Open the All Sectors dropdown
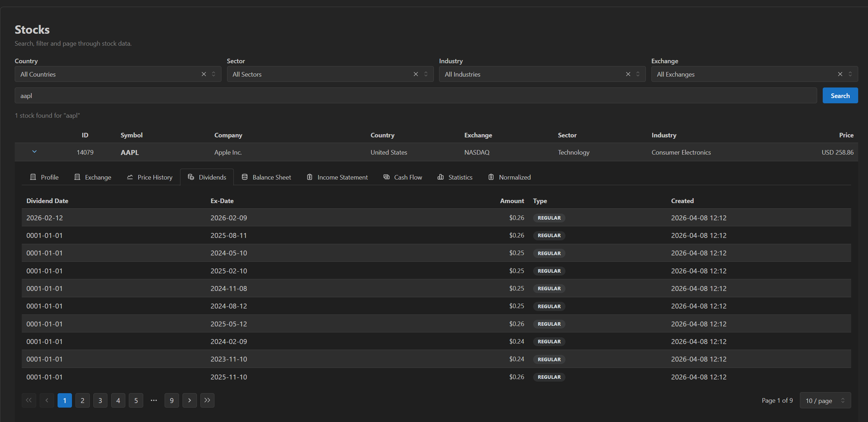Viewport: 868px width, 422px height. (x=330, y=74)
